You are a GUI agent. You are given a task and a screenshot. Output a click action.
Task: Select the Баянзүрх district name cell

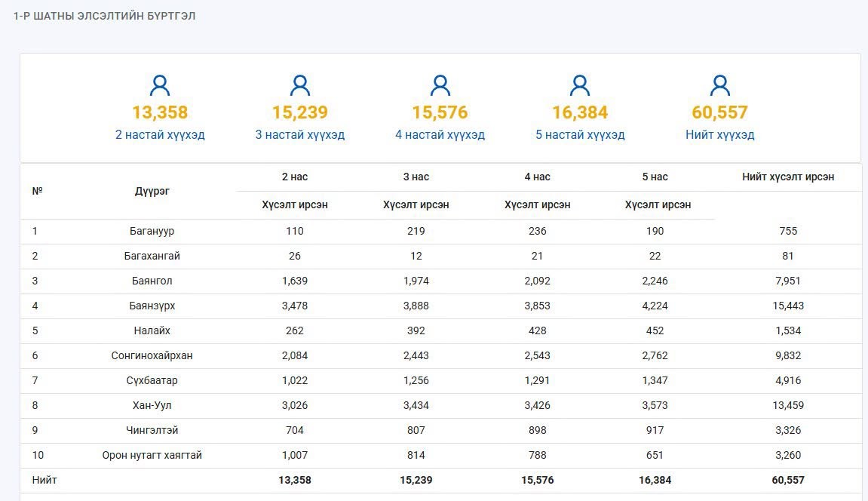click(152, 306)
